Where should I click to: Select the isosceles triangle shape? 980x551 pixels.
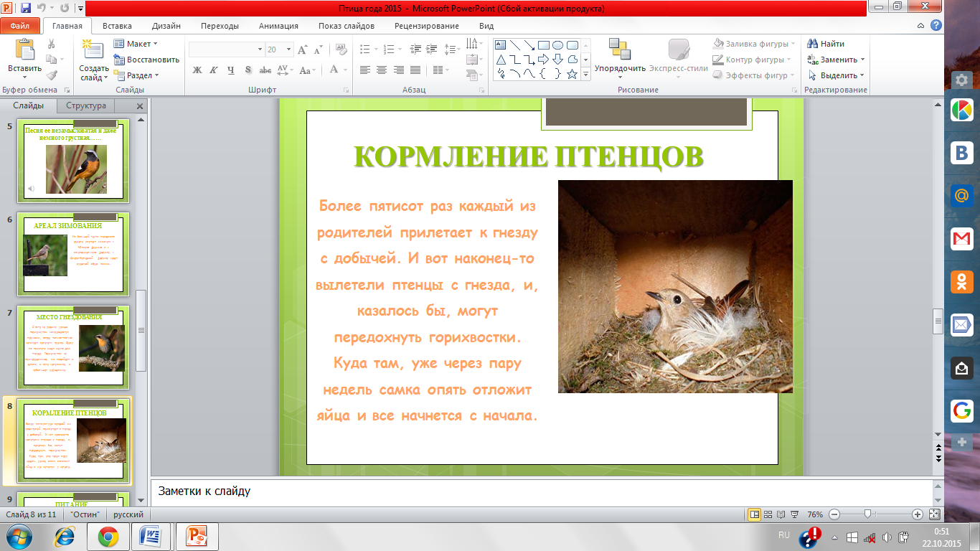point(501,59)
